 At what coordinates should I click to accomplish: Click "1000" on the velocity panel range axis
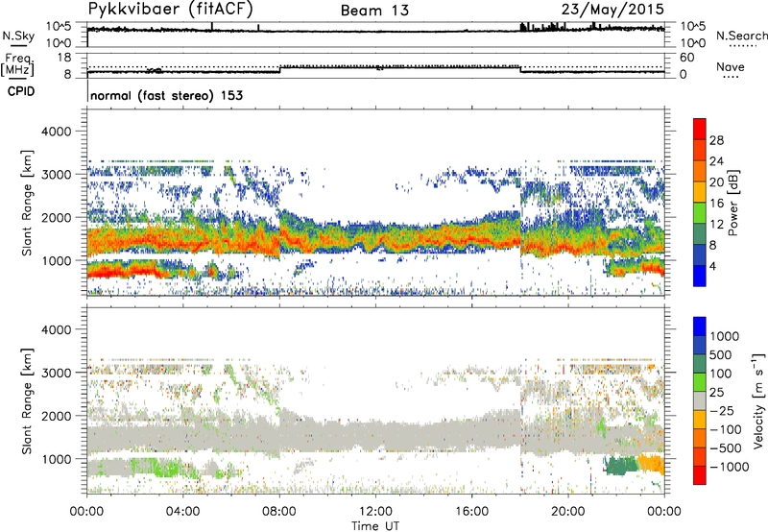coord(56,459)
